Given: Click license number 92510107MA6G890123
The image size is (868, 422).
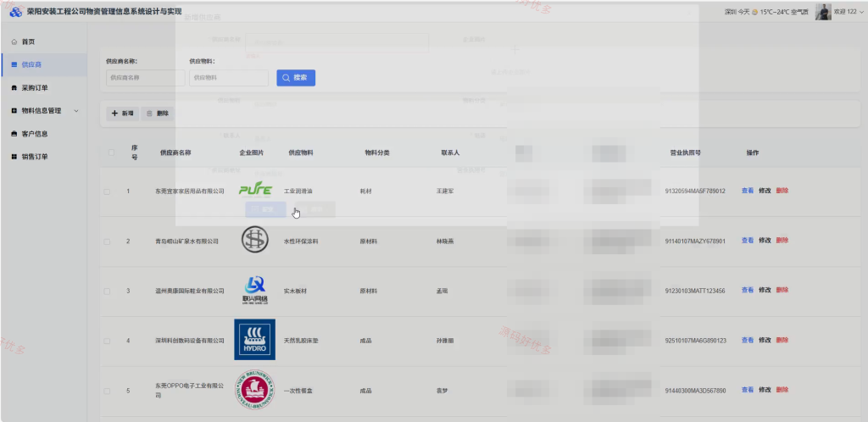Looking at the screenshot, I should click(x=695, y=341).
